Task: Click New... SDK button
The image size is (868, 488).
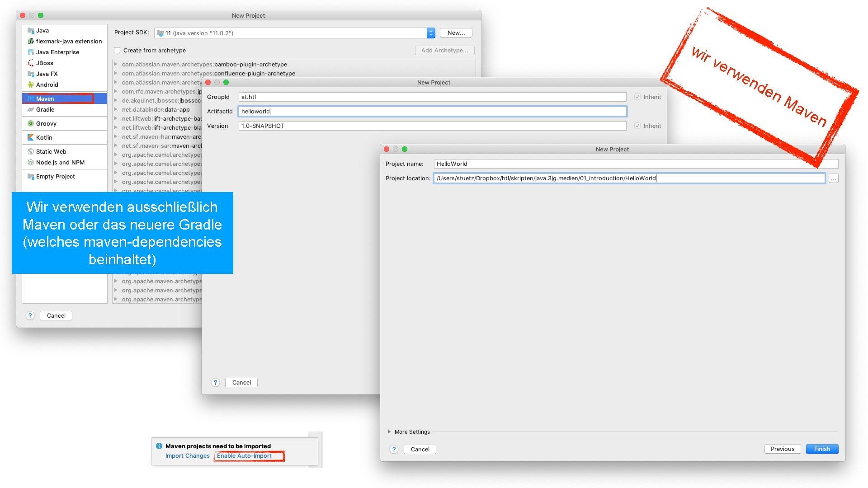Action: pyautogui.click(x=456, y=33)
